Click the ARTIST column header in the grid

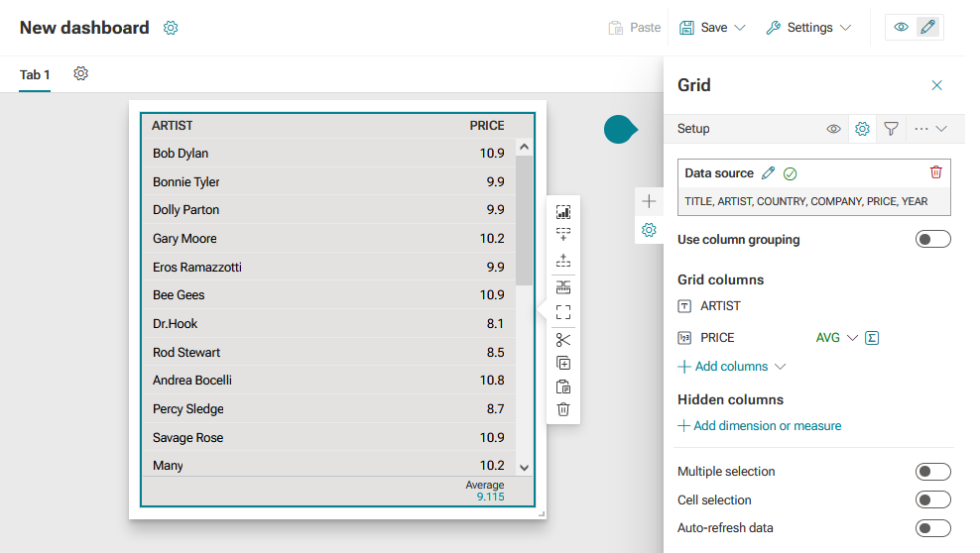[172, 126]
